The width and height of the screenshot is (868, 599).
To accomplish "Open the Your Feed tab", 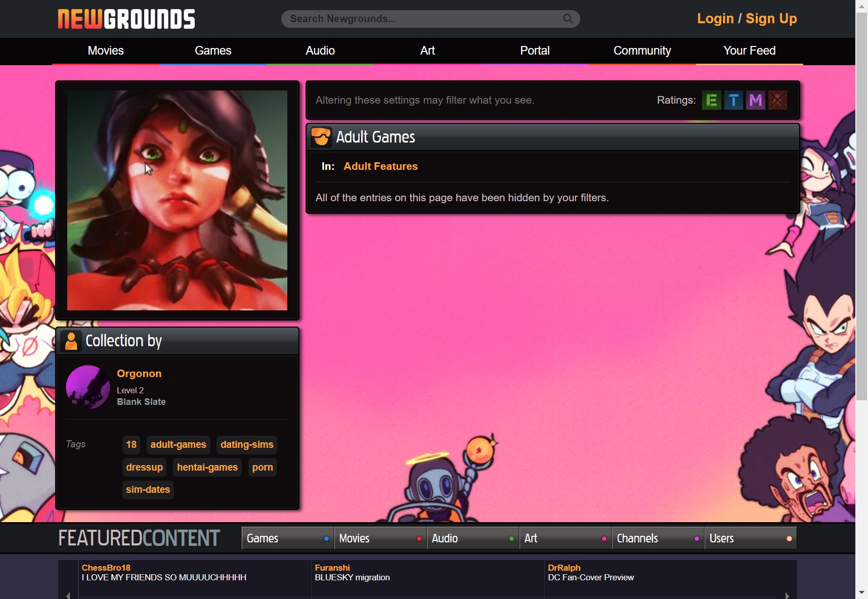I will (x=749, y=51).
